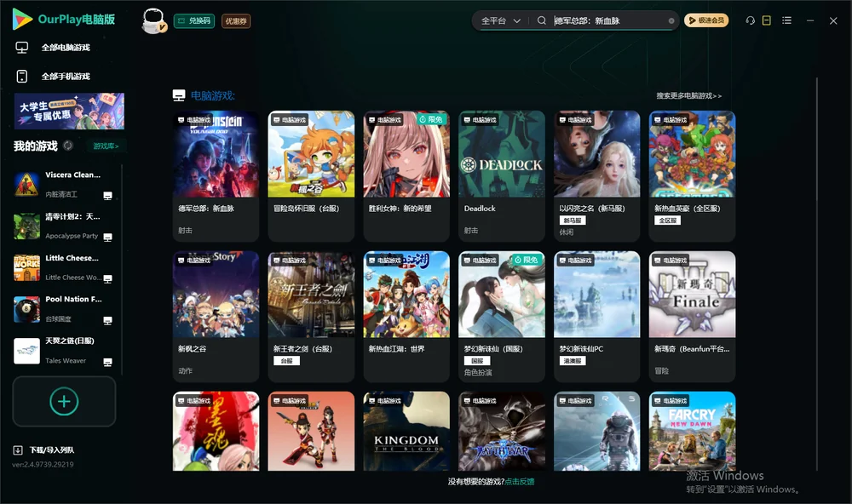Screen dimensions: 852x504
Task: Click PC icon in Pool Nation row
Action: [107, 320]
